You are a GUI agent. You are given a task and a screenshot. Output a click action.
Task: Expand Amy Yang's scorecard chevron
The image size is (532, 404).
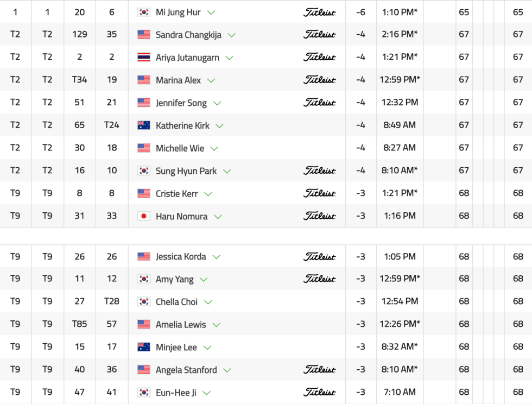tap(204, 280)
